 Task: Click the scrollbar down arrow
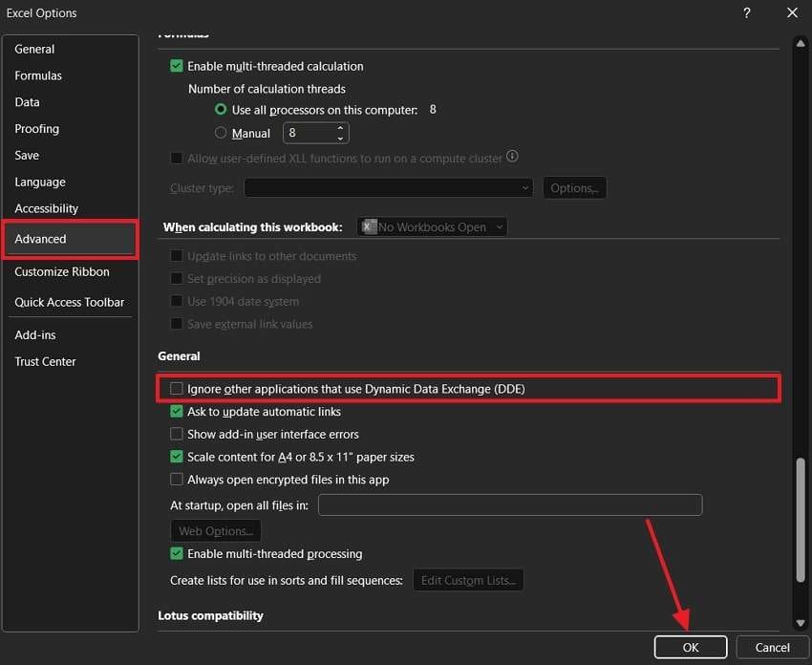coord(801,623)
